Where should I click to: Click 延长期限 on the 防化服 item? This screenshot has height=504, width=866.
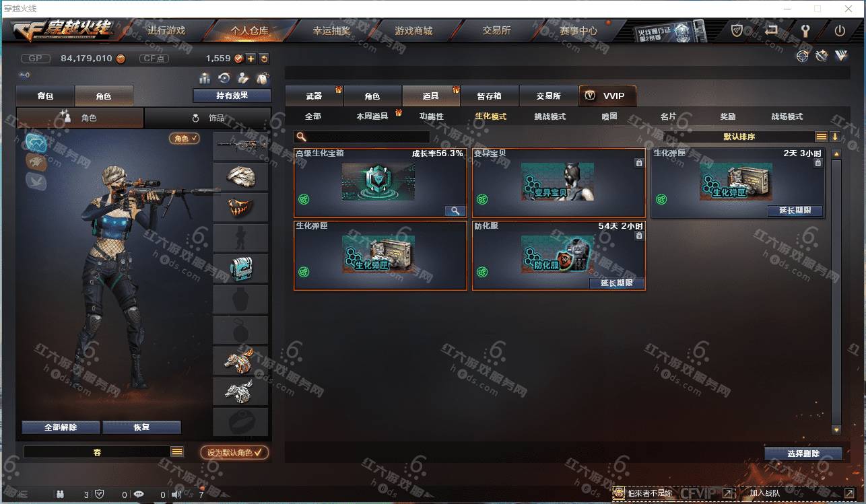617,283
